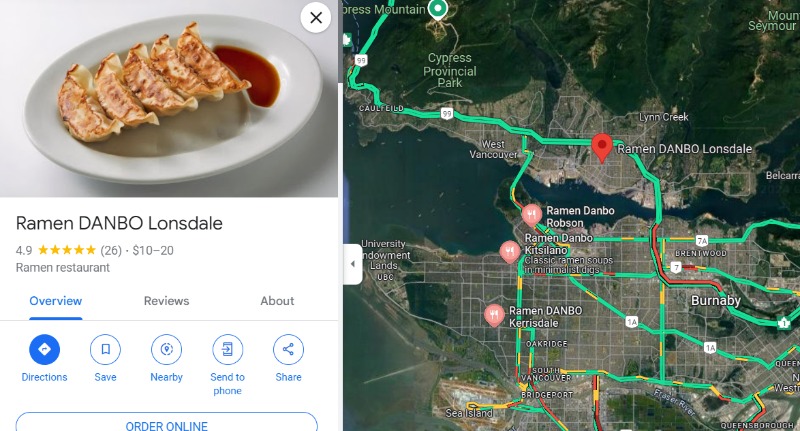Select the Overview tab
This screenshot has width=800, height=431.
56,301
